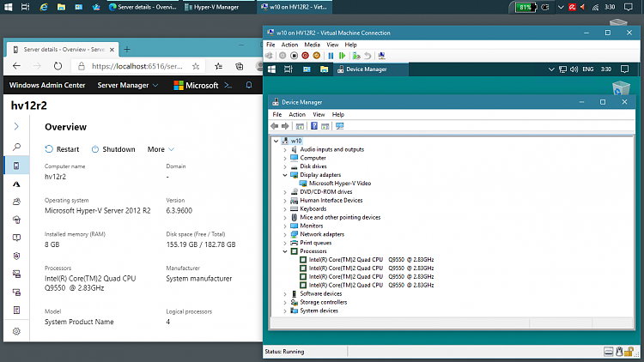Expand the Disk drives node
The image size is (644, 362).
point(285,166)
